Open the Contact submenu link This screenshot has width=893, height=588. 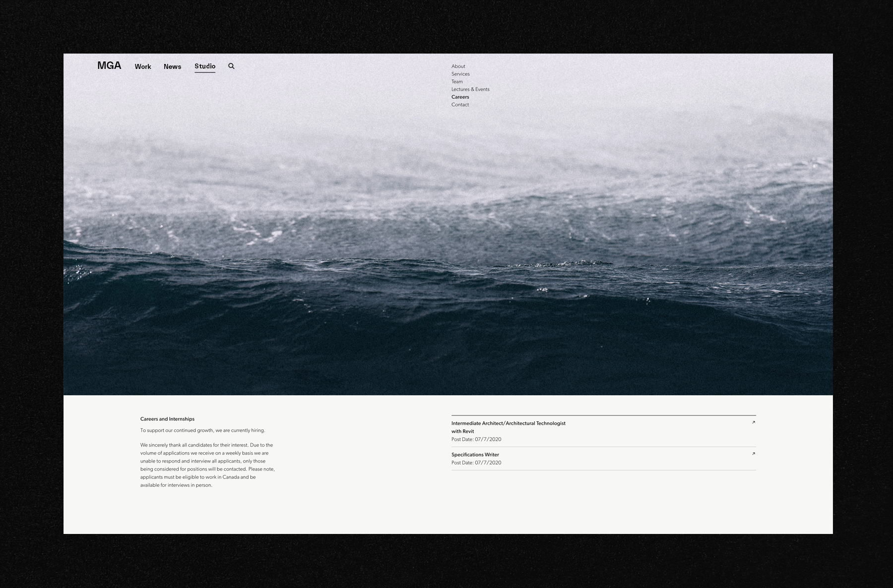point(460,105)
